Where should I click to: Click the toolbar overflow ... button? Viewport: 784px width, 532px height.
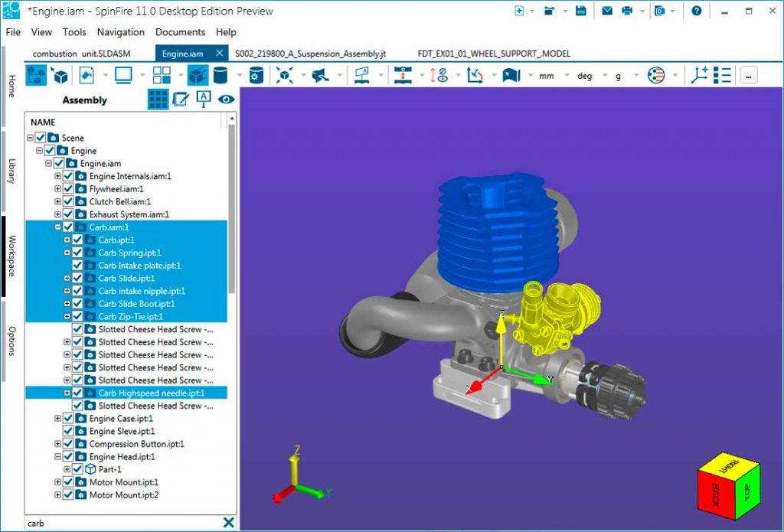tap(749, 76)
